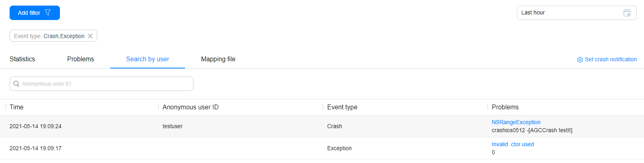
Task: Open the calendar icon in date range
Action: [627, 13]
